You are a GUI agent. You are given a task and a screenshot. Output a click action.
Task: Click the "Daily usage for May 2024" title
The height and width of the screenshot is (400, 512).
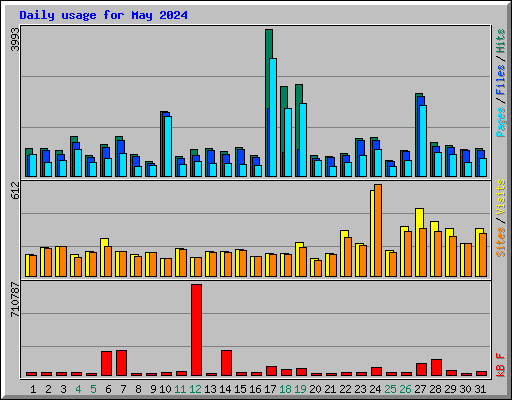coord(103,15)
